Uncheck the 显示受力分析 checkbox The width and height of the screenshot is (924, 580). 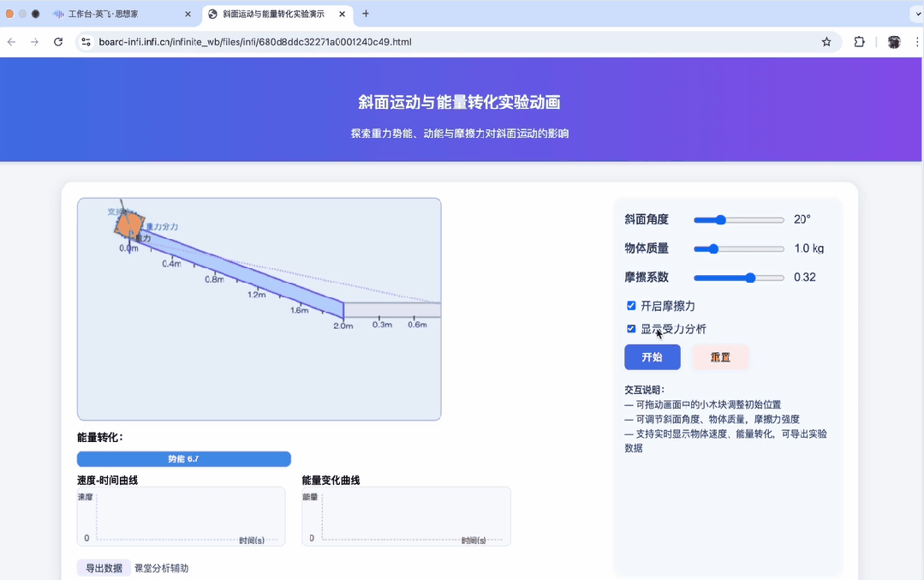click(631, 328)
